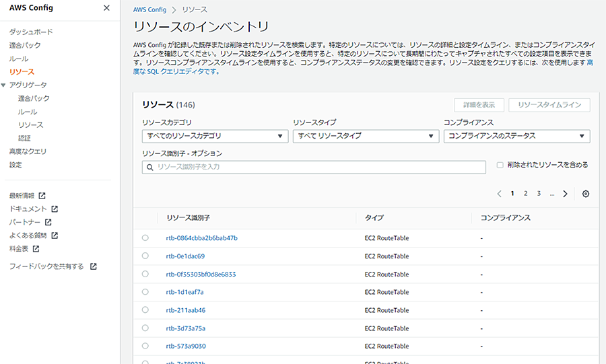Open 適合パック under アグリゲータ
Image resolution: width=606 pixels, height=364 pixels.
pyautogui.click(x=34, y=98)
